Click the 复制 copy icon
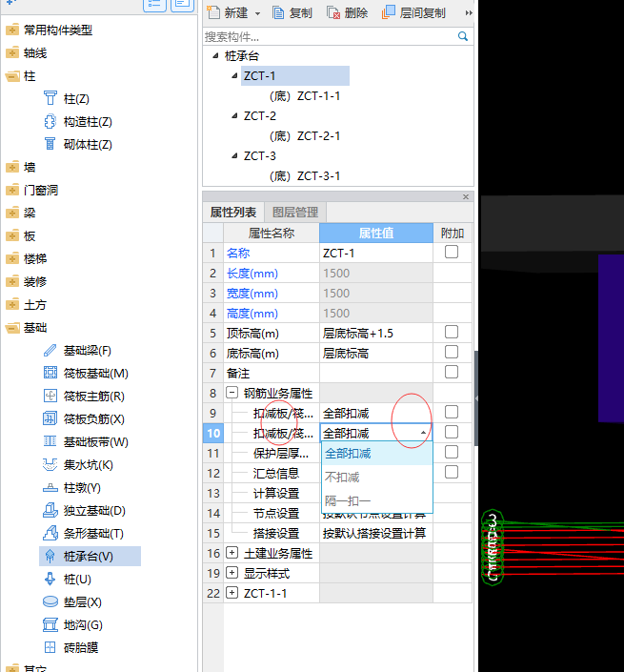Screen dimensions: 624x672 (278, 12)
